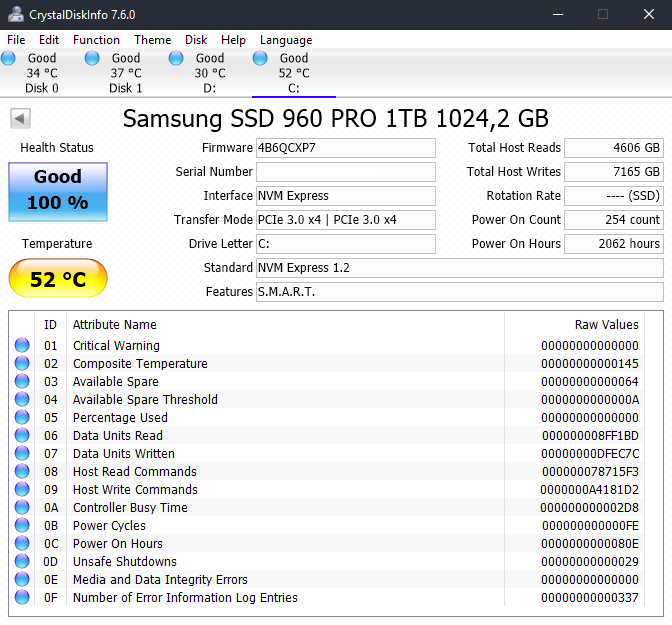
Task: Click raw value 00000078715F3
Action: (x=590, y=472)
